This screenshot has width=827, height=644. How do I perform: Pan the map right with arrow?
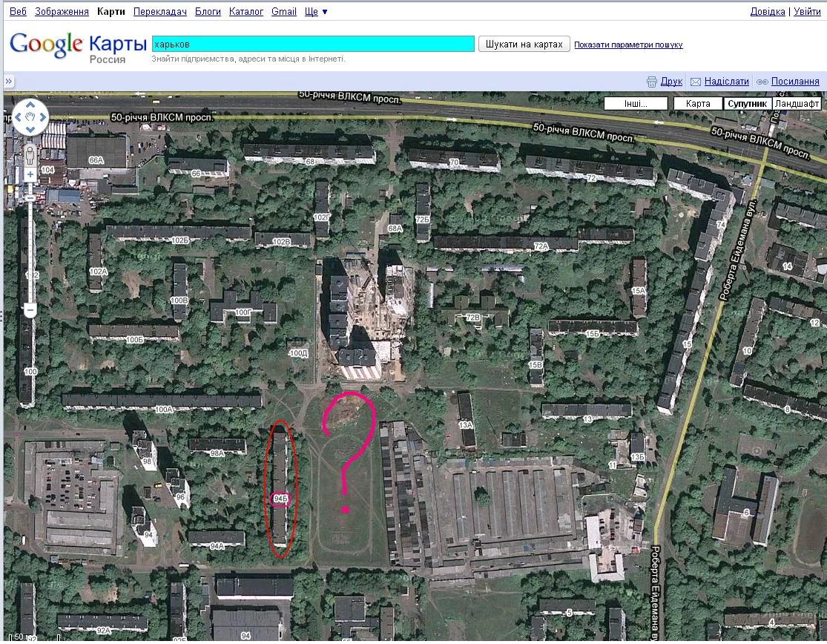pos(43,117)
